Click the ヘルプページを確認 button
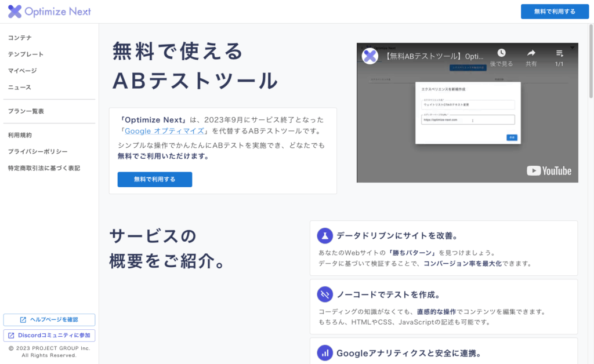Image resolution: width=594 pixels, height=364 pixels. 49,320
